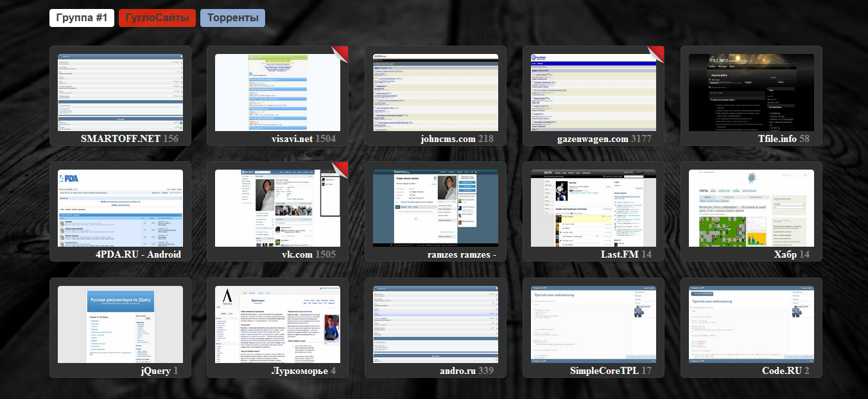Open the SMARTOFF.NET site thumbnail
This screenshot has width=868, height=399.
click(120, 93)
